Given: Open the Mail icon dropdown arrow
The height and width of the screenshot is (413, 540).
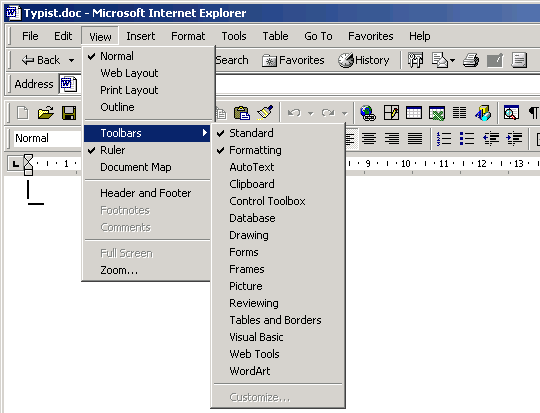Looking at the screenshot, I should (x=452, y=61).
